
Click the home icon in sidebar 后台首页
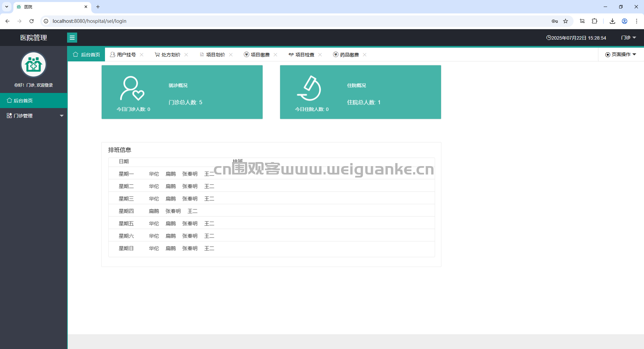(x=9, y=100)
